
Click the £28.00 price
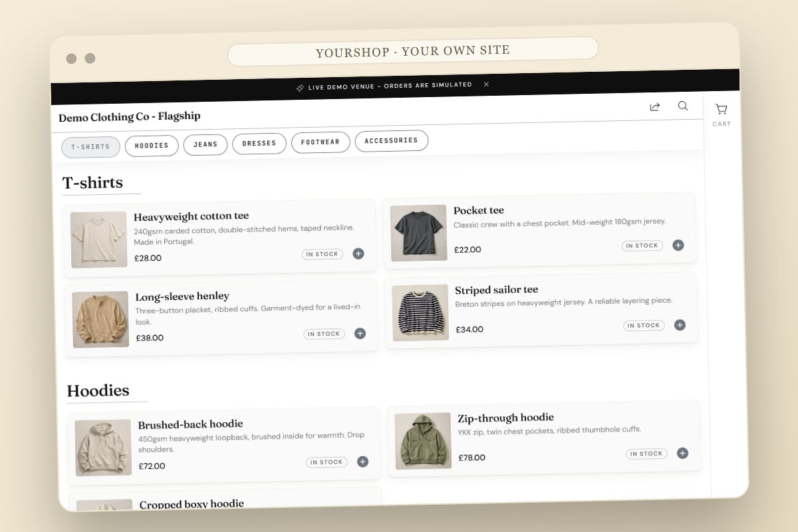point(148,258)
